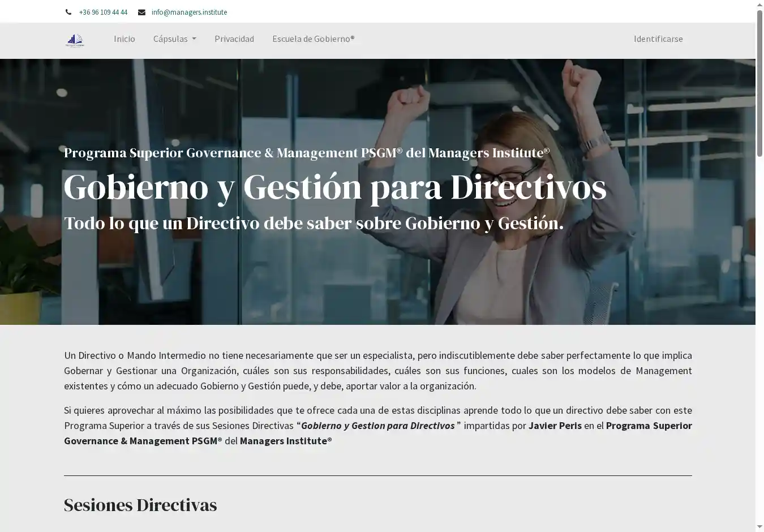Select Escuela de Gobierno® in navbar

click(313, 39)
